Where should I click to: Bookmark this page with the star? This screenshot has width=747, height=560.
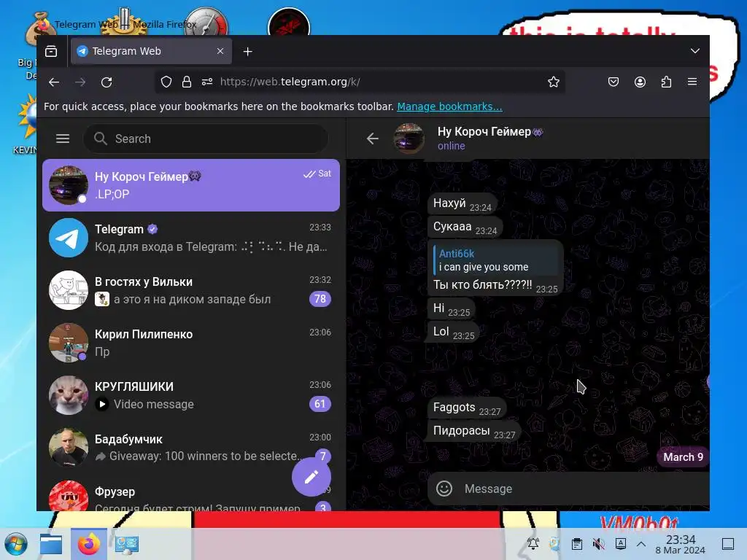554,82
